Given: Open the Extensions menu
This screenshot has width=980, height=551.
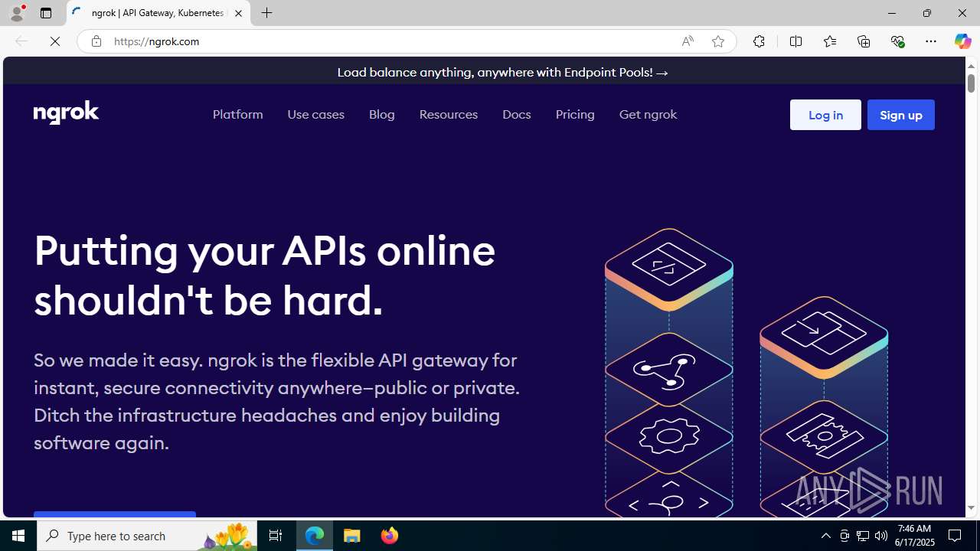Looking at the screenshot, I should coord(759,41).
